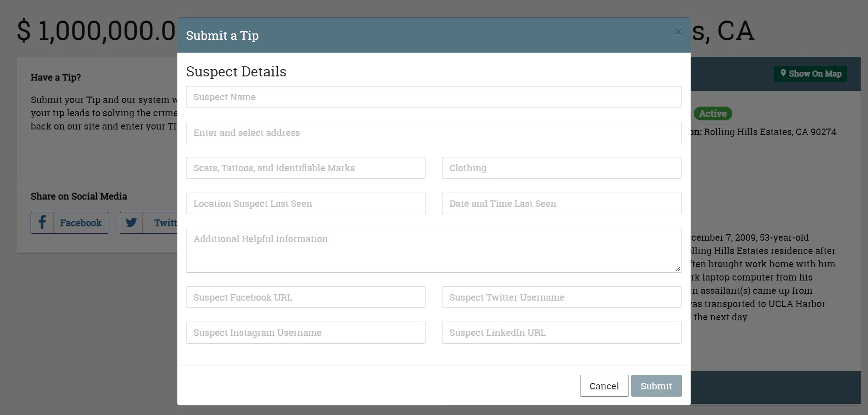Select the Suspect Facebook URL field
The width and height of the screenshot is (868, 415).
coord(305,297)
